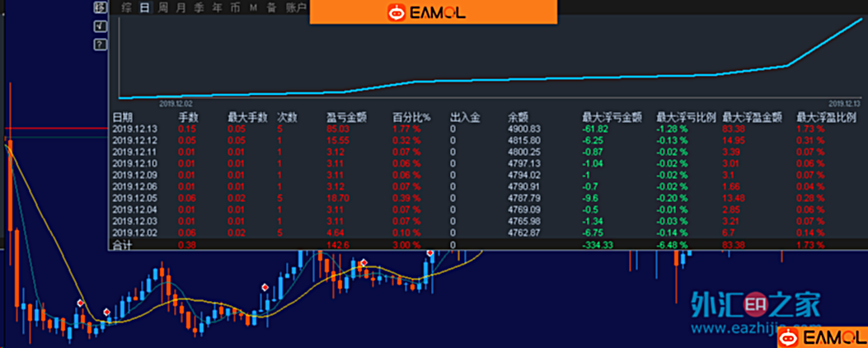868x348 pixels.
Task: Click the checkmark icon in left sidebar
Action: click(101, 26)
